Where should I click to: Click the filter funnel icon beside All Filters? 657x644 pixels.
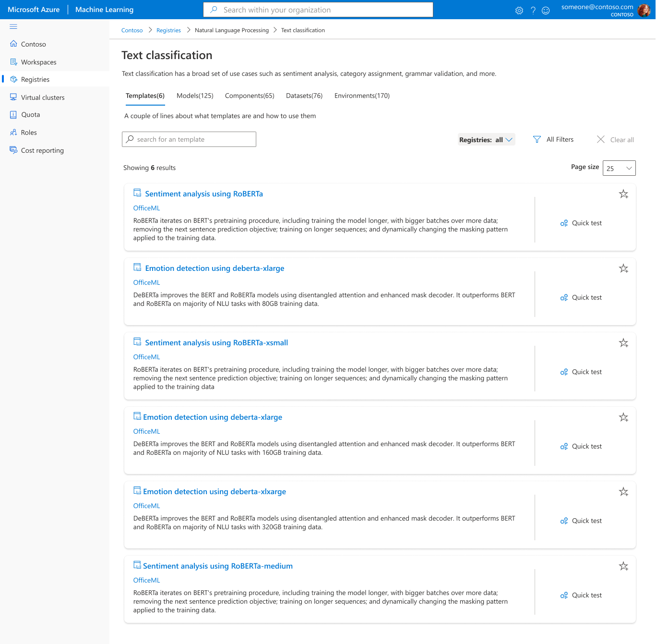[x=537, y=139]
